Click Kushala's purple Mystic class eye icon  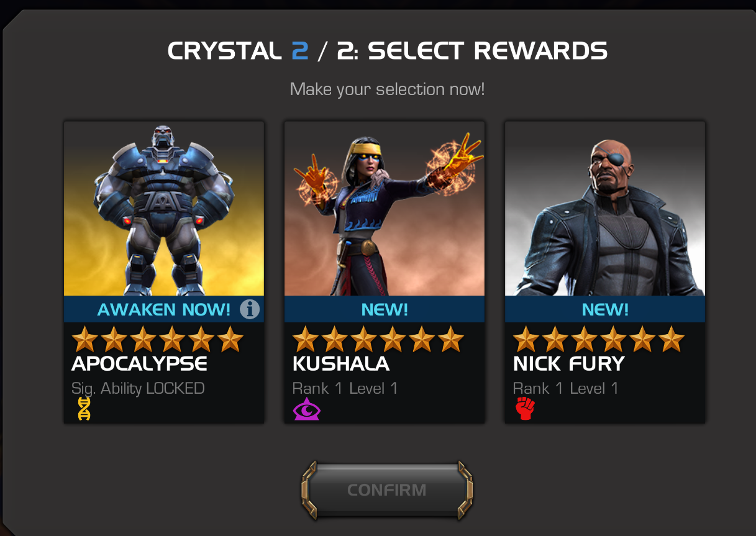coord(306,410)
